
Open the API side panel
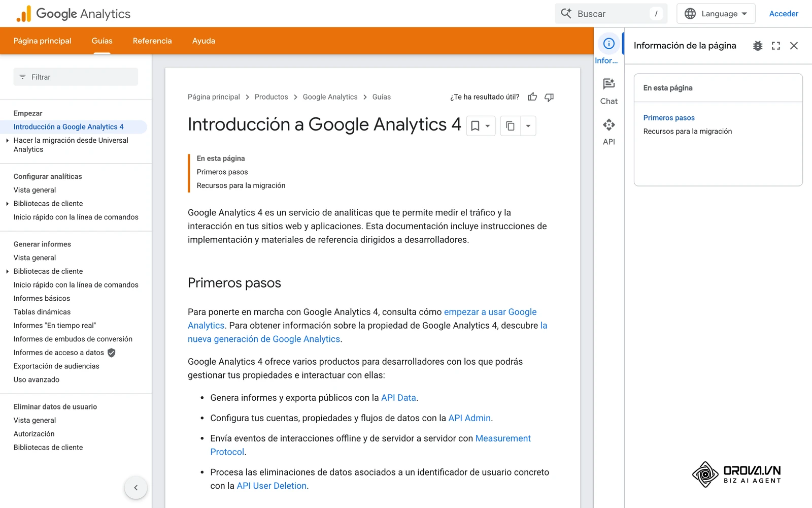coord(609,132)
